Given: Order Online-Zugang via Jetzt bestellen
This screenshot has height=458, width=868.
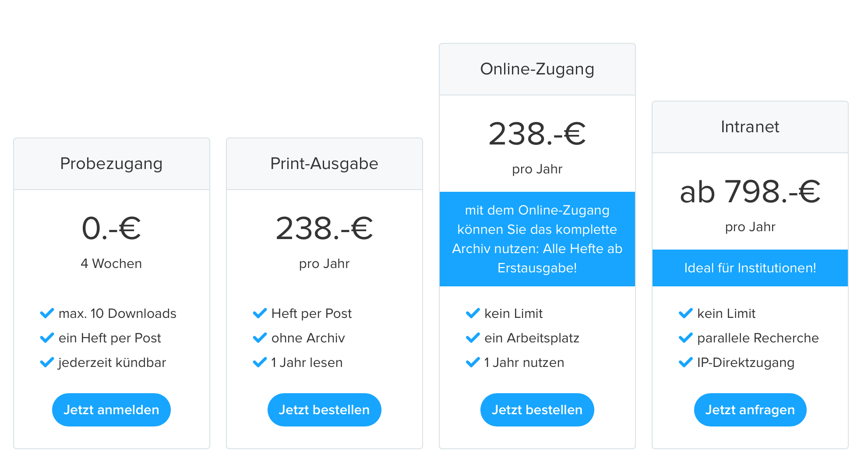Looking at the screenshot, I should tap(537, 410).
